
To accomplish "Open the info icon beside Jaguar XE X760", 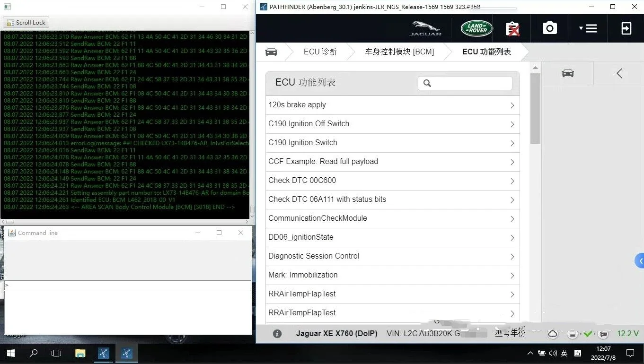I will pyautogui.click(x=277, y=334).
